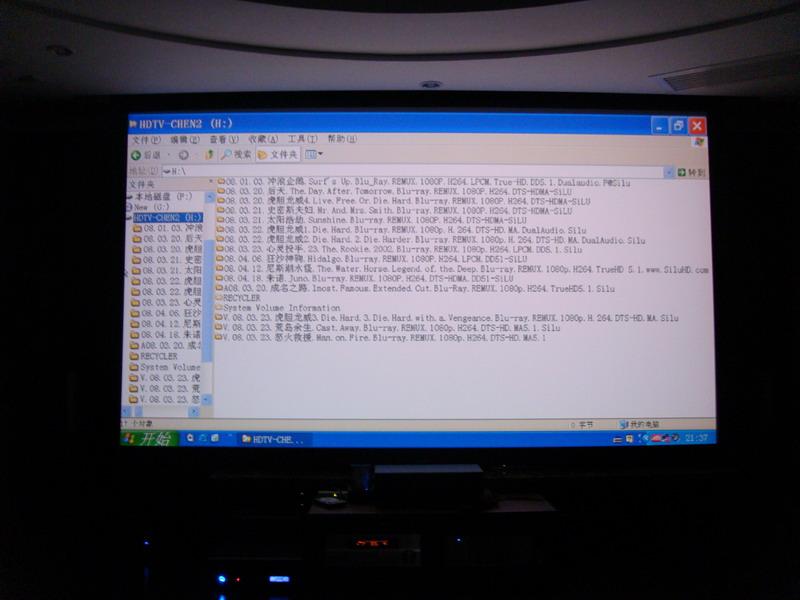
Task: Select Most Famous Extended Cut folder
Action: (415, 289)
